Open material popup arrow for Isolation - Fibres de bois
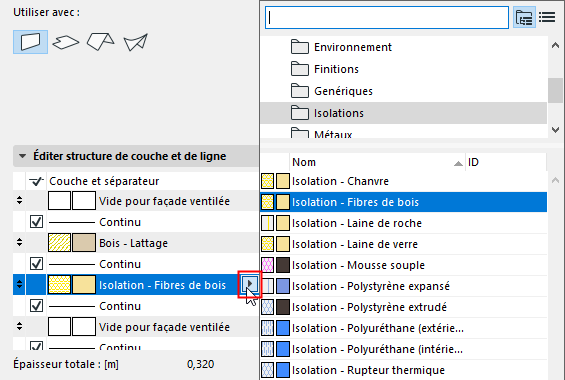This screenshot has width=565, height=380. coord(249,284)
